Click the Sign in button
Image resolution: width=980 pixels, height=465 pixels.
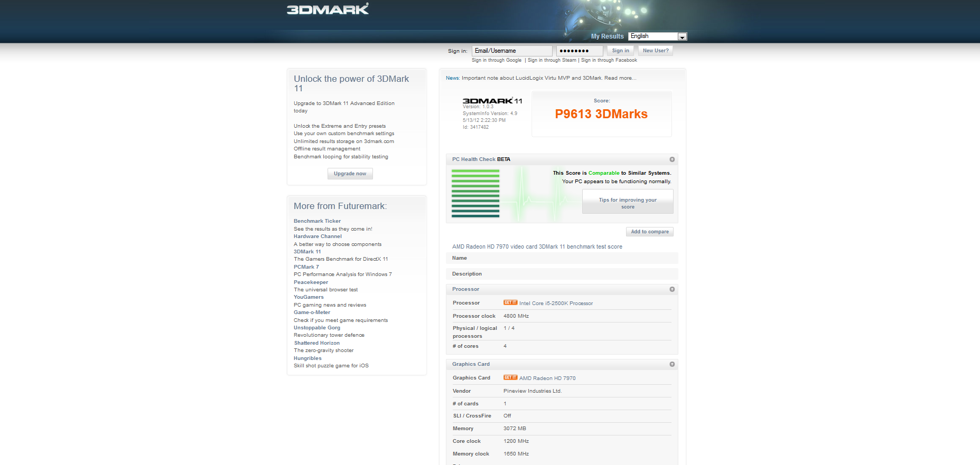pos(620,51)
